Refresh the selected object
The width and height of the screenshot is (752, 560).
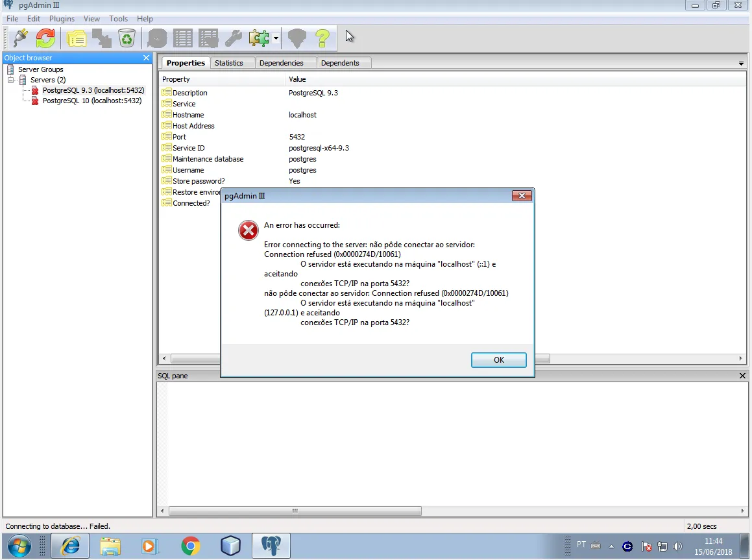click(x=45, y=38)
